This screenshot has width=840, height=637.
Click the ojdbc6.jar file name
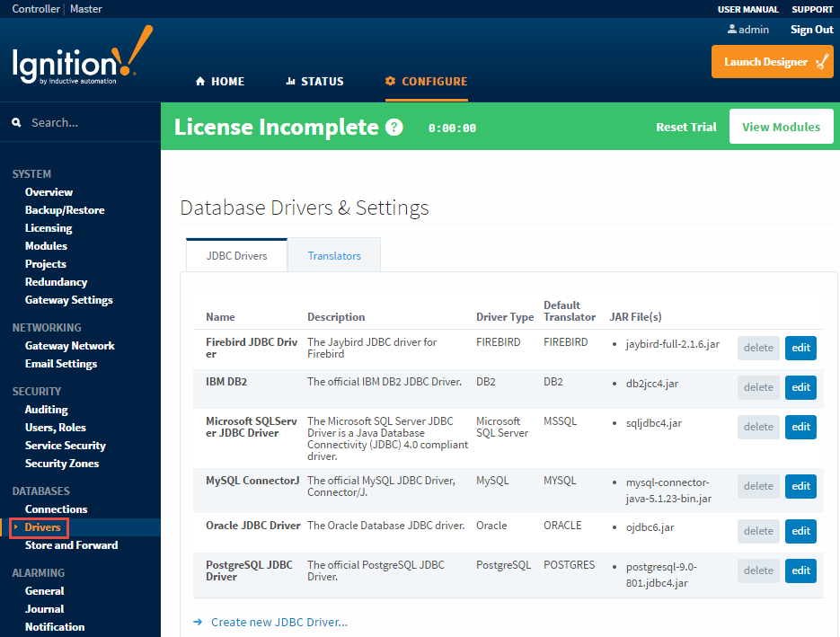click(650, 527)
